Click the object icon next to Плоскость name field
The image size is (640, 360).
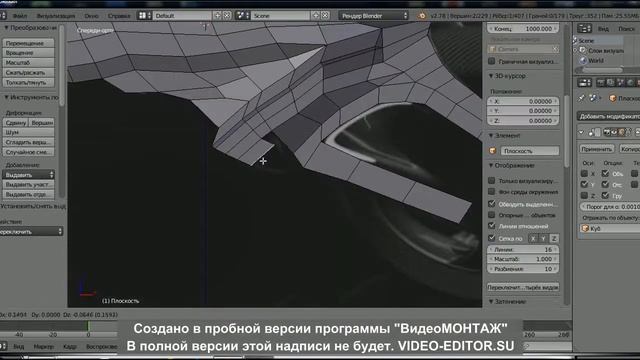(x=493, y=151)
